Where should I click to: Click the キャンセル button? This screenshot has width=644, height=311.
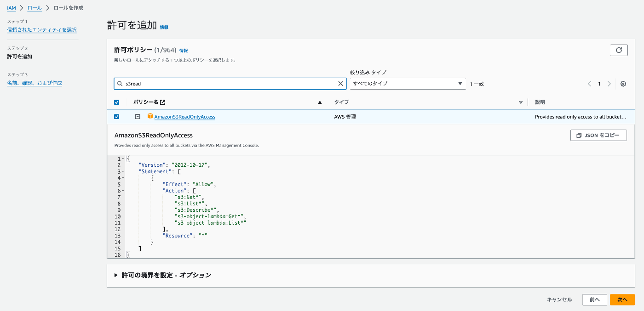(559, 300)
